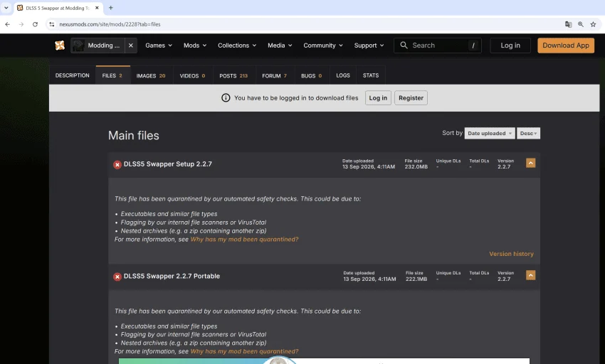Open the Date uploaded sort dropdown
Viewport: 605px width, 364px height.
tap(490, 134)
